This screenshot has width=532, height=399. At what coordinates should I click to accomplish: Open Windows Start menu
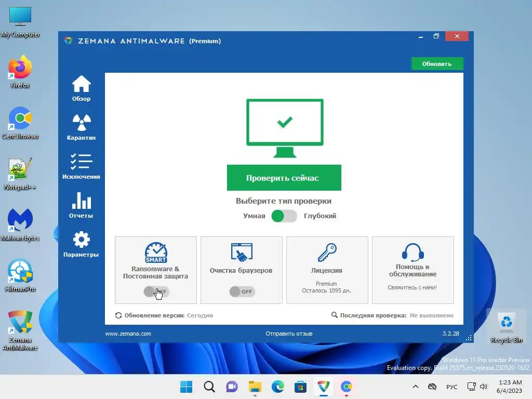187,387
